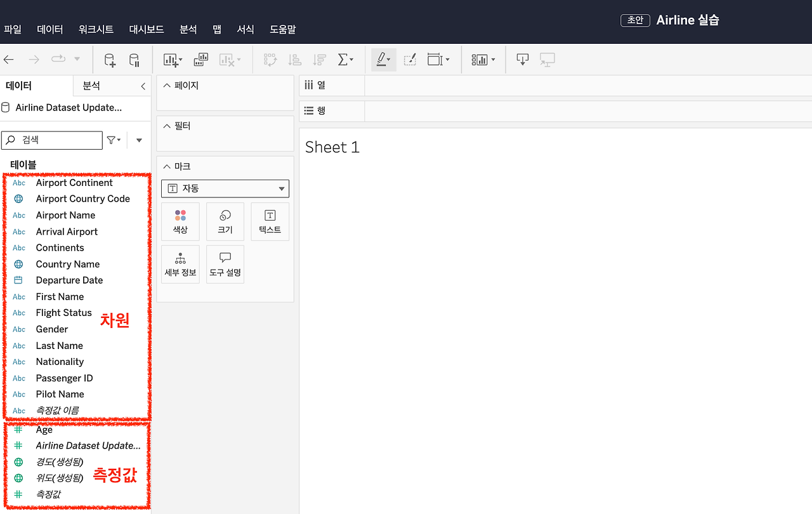Open the replay speed dropdown arrow
This screenshot has height=514, width=812.
coord(77,60)
